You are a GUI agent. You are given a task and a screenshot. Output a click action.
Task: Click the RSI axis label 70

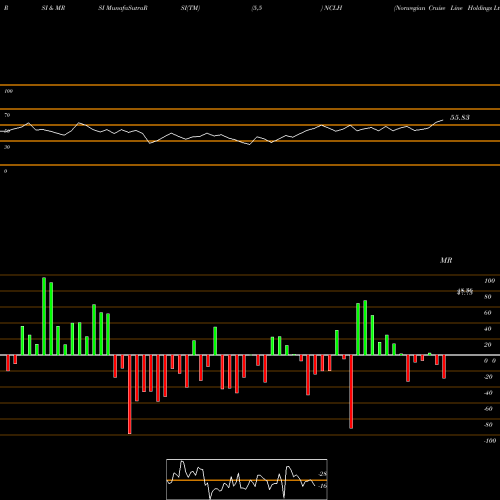coord(7,115)
